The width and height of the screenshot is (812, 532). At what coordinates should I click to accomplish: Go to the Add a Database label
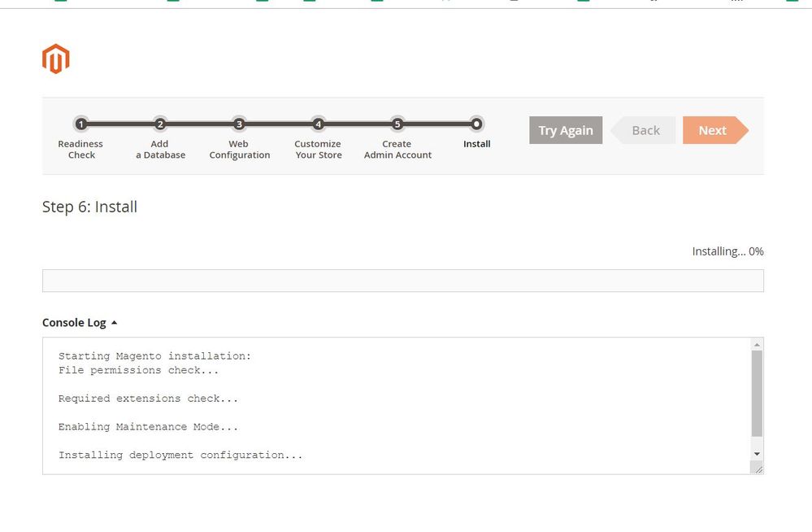point(160,150)
